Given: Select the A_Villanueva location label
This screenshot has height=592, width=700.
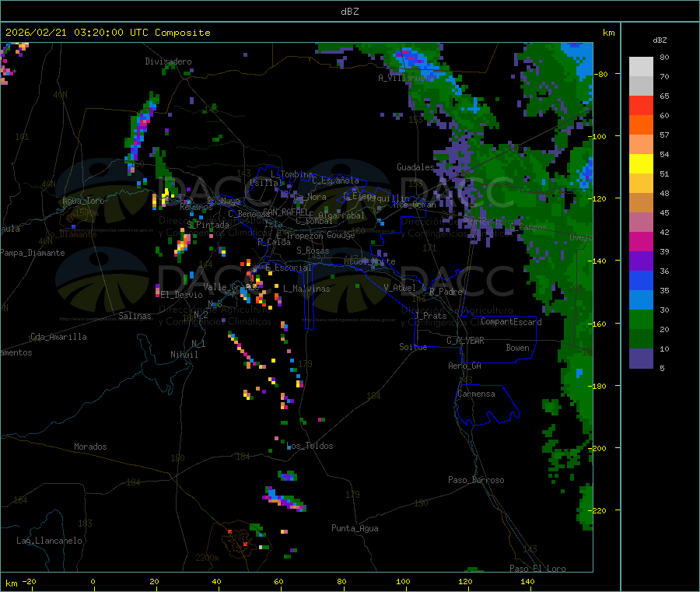Looking at the screenshot, I should pos(406,78).
